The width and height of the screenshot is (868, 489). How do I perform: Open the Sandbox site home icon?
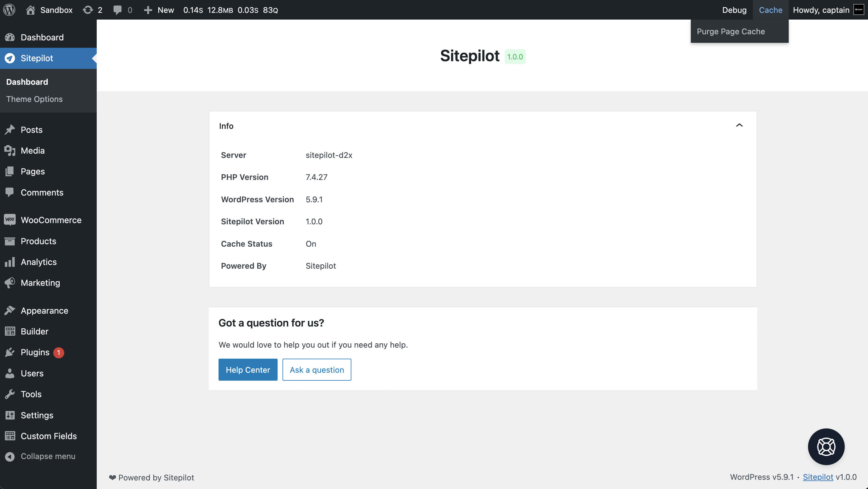click(30, 10)
